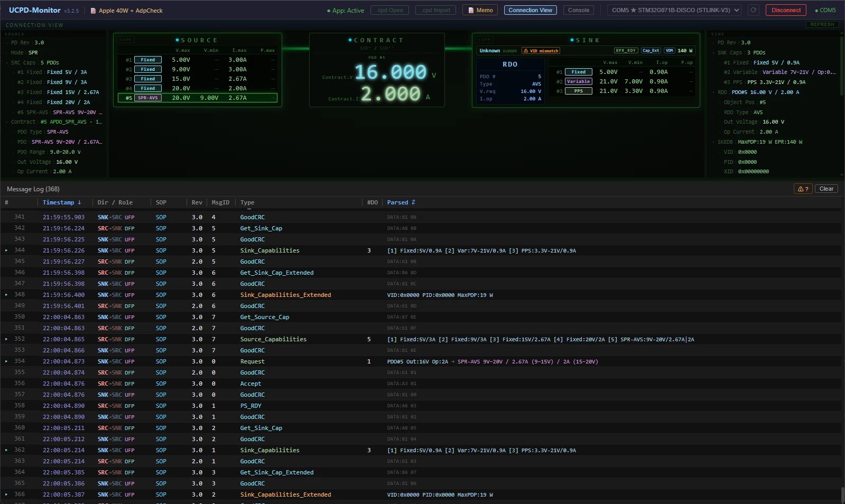
Task: Open the Memo notes button
Action: [x=480, y=10]
